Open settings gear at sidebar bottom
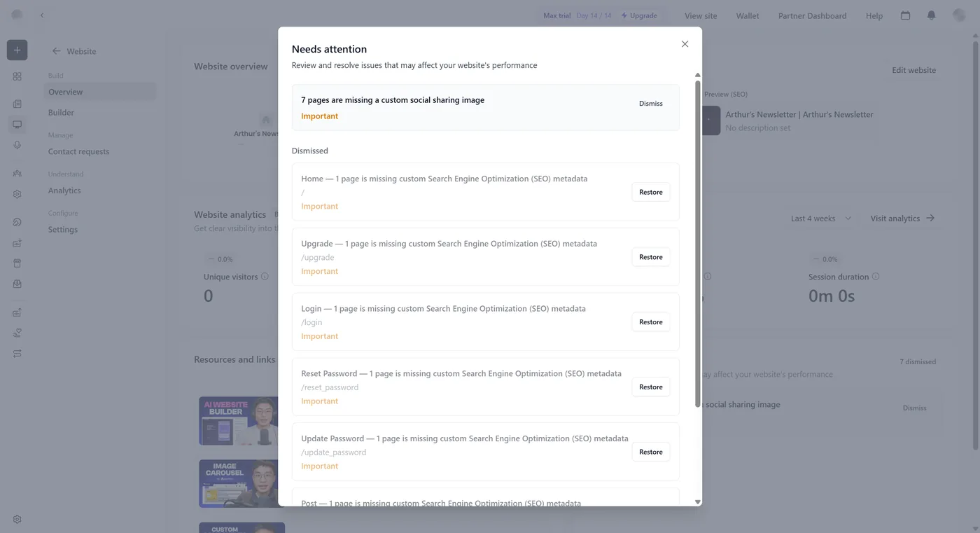The height and width of the screenshot is (533, 980). point(17,520)
